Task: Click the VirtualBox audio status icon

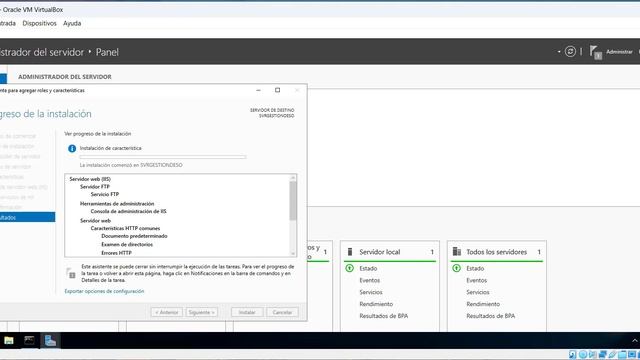Action: [593, 355]
